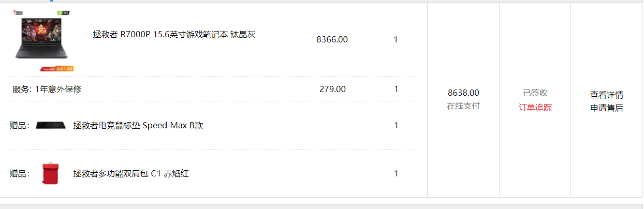Screen dimensions: 644x209
Task: Click the 赠品 label beside backpack
Action: click(20, 173)
